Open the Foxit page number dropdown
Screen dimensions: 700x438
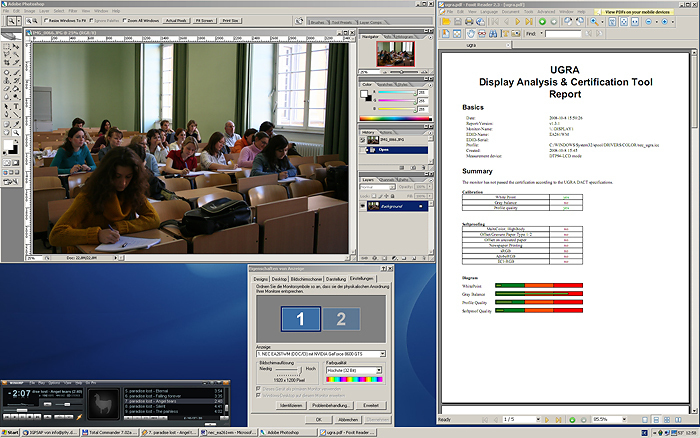coord(538,420)
